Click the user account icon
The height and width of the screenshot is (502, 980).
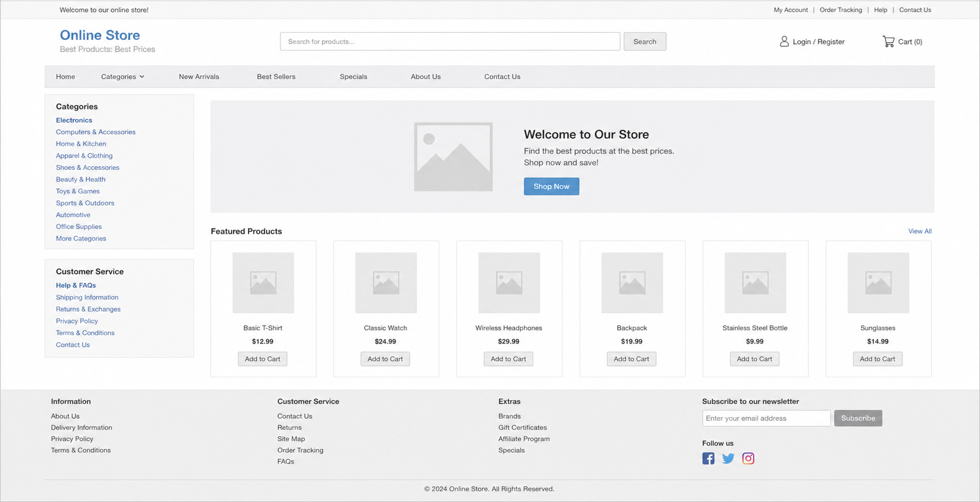(784, 42)
